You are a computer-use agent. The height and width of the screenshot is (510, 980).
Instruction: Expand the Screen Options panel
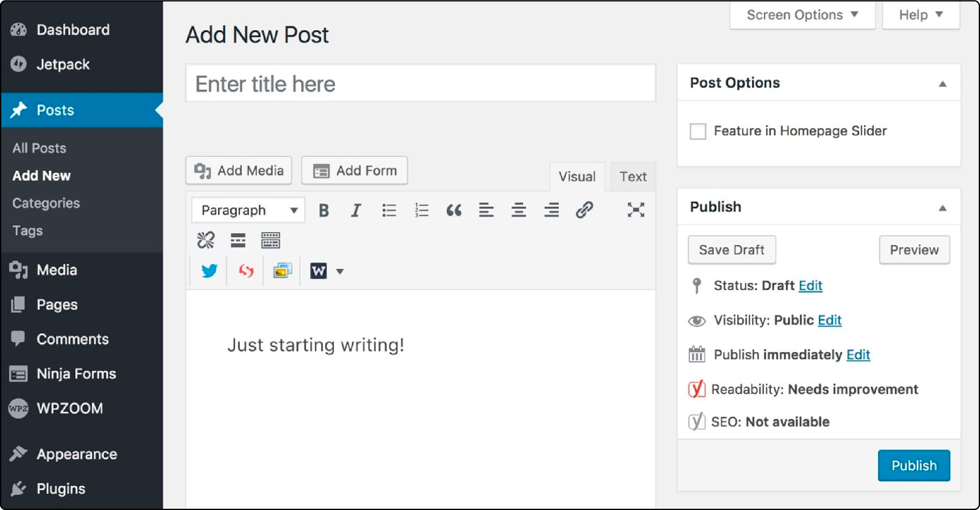tap(802, 15)
